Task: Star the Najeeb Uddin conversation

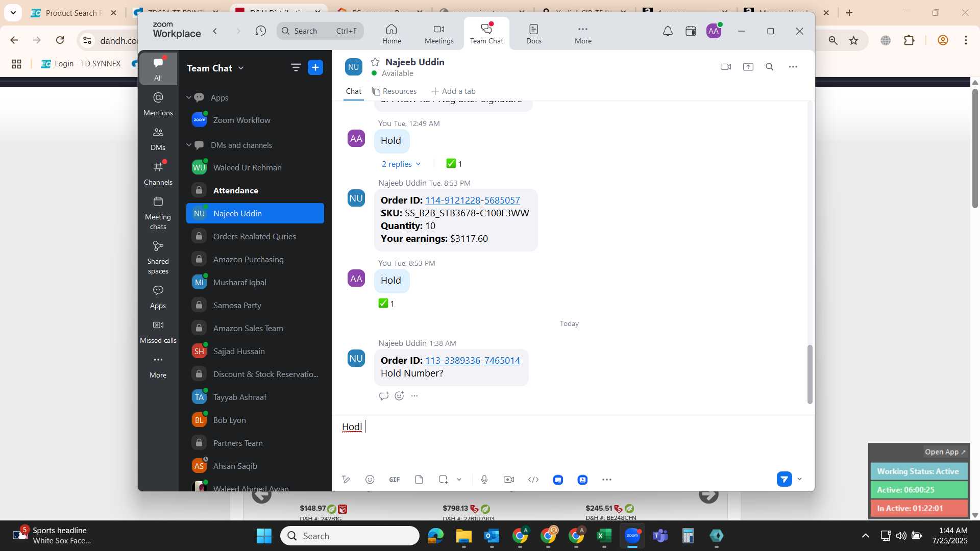Action: (x=375, y=62)
